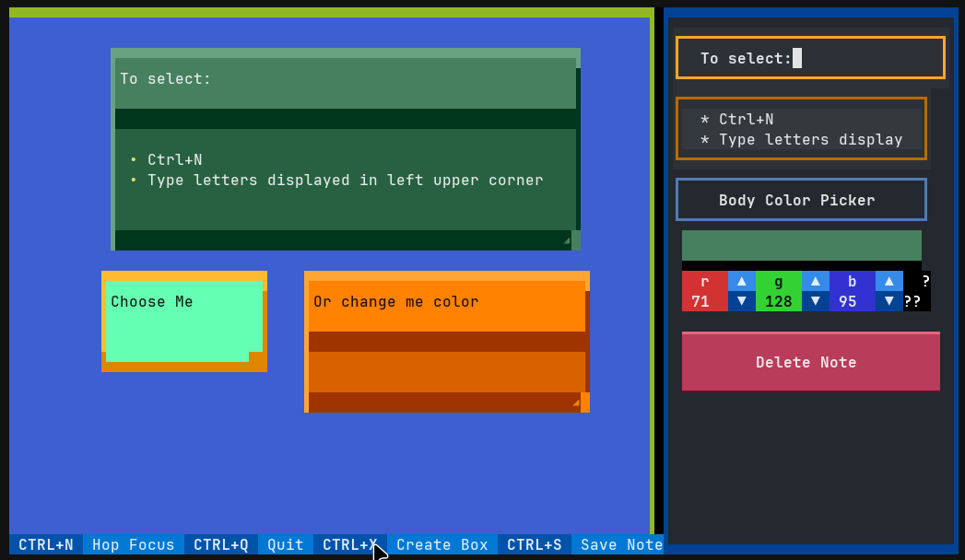Decrease the blue channel with its down arrow

pyautogui.click(x=889, y=302)
